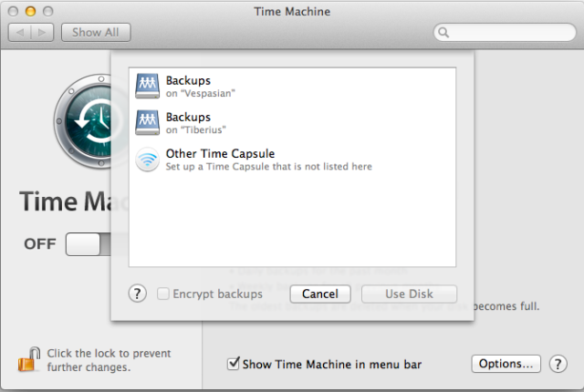The width and height of the screenshot is (584, 392).
Task: Click "Set up a Time Capsule that is not listed here"
Action: point(268,166)
